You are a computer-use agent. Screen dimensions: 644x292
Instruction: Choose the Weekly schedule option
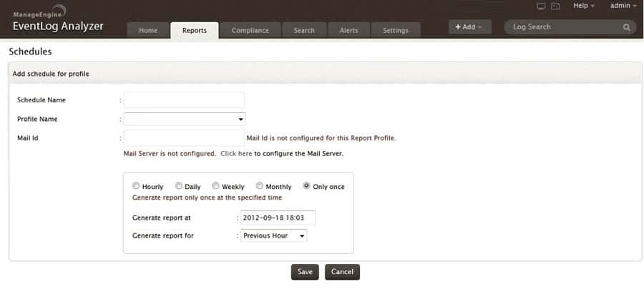click(x=215, y=185)
